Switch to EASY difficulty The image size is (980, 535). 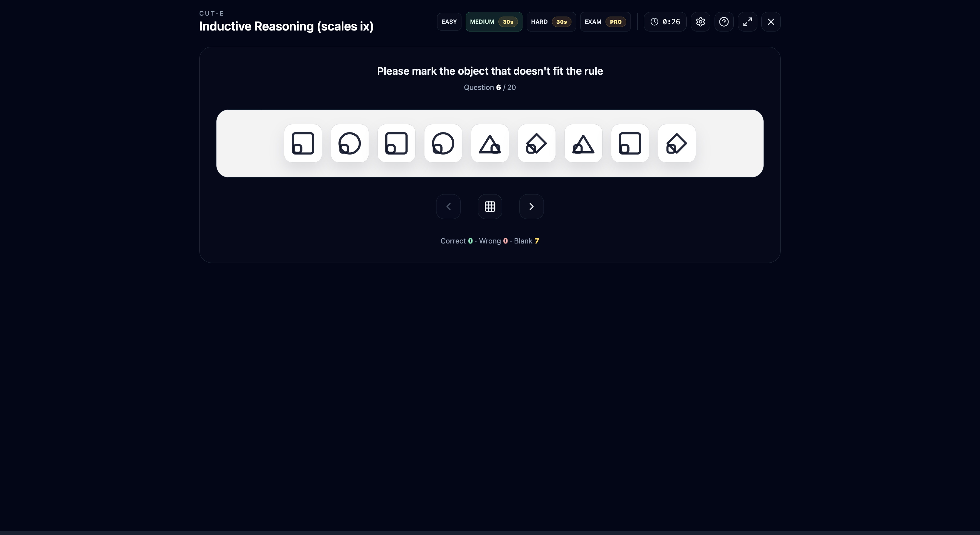click(x=449, y=22)
